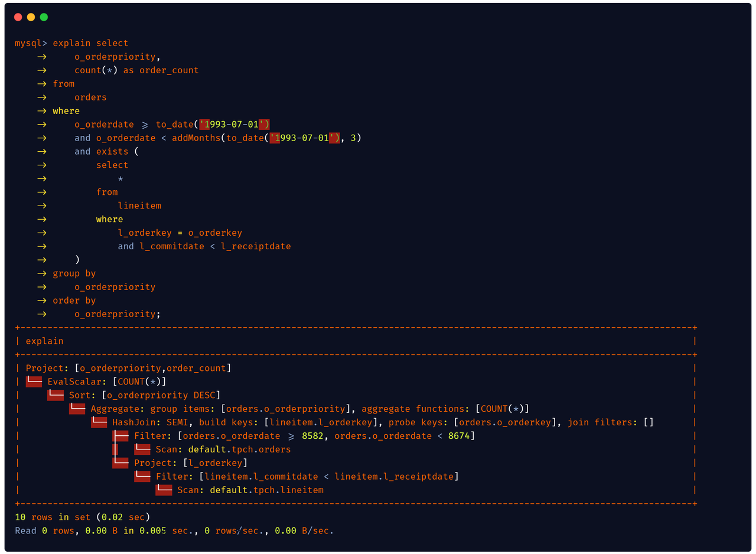Click branch marker before Scan default.tpch.orders

click(142, 449)
